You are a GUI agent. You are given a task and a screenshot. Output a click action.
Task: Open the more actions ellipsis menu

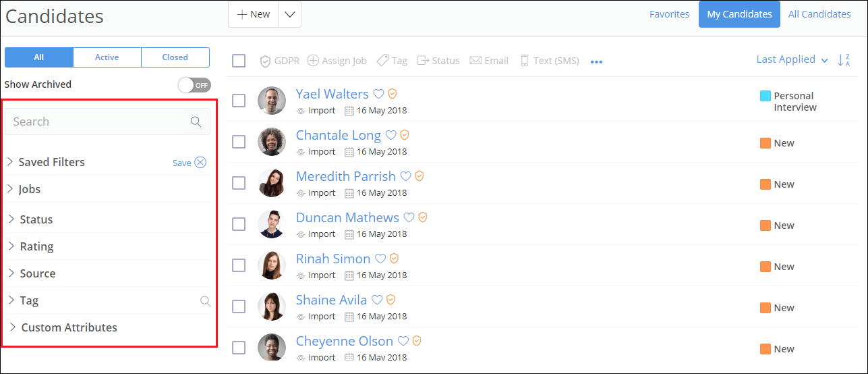point(596,61)
